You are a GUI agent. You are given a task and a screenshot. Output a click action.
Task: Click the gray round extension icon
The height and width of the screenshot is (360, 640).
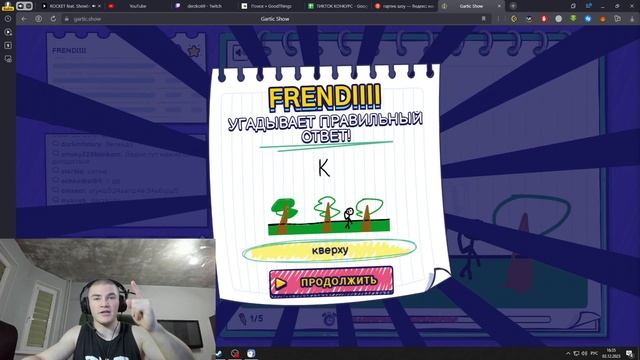coord(558,19)
